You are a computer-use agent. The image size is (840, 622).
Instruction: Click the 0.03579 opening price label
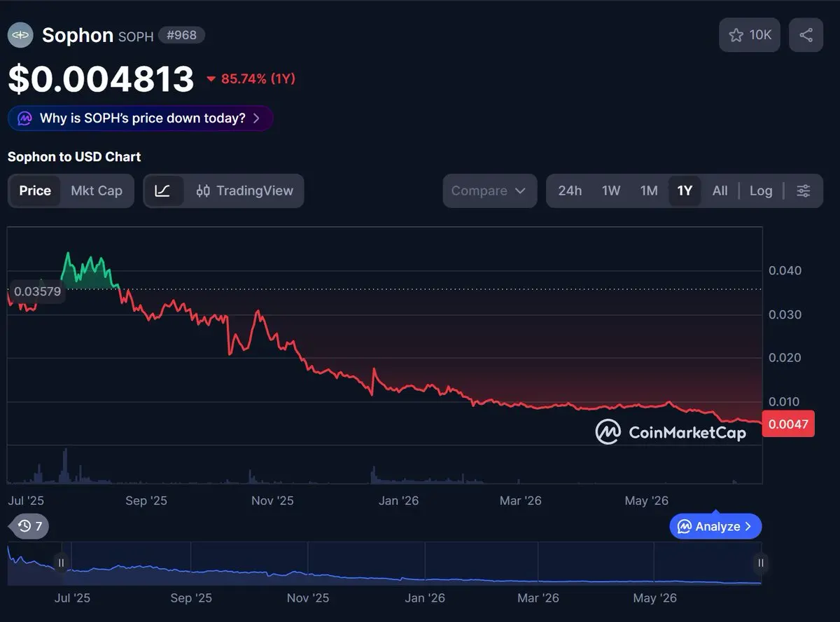[37, 291]
